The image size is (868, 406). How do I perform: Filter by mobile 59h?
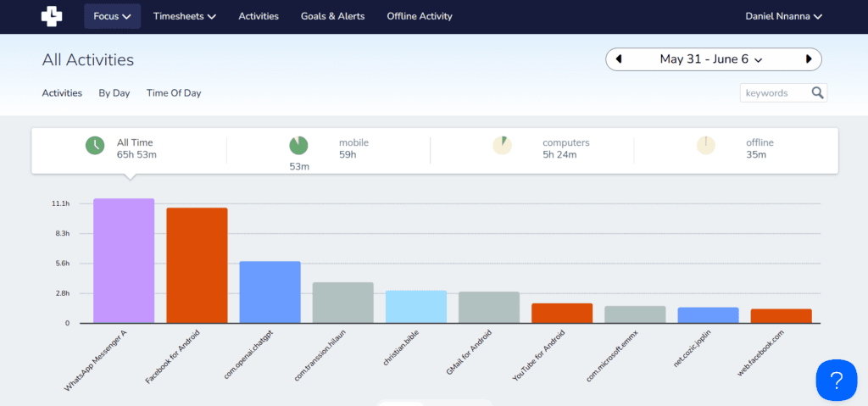tap(353, 148)
